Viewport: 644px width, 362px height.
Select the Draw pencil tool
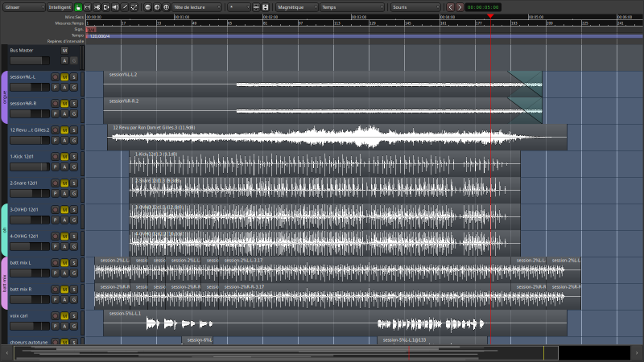tap(125, 7)
